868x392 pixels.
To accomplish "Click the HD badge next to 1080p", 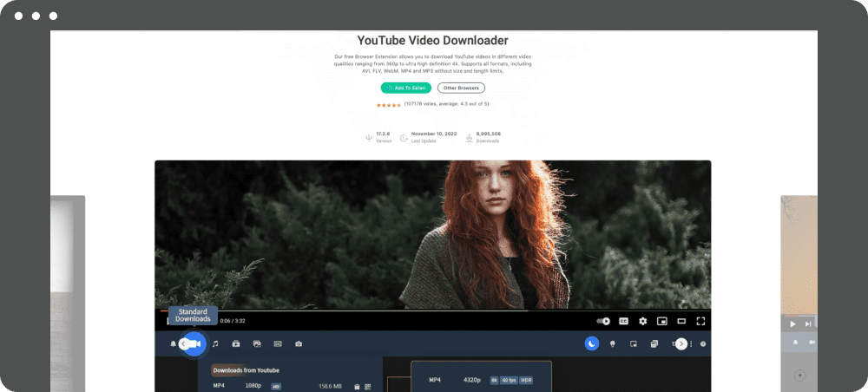I will pos(276,387).
